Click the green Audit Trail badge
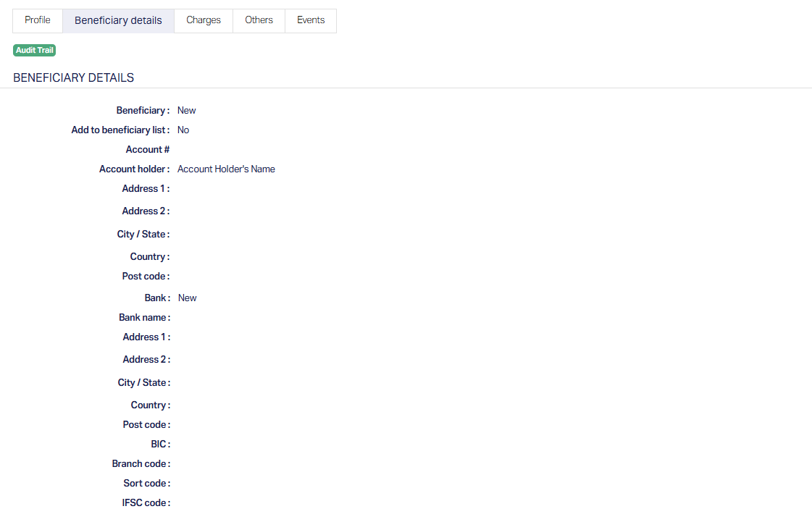 [x=34, y=51]
